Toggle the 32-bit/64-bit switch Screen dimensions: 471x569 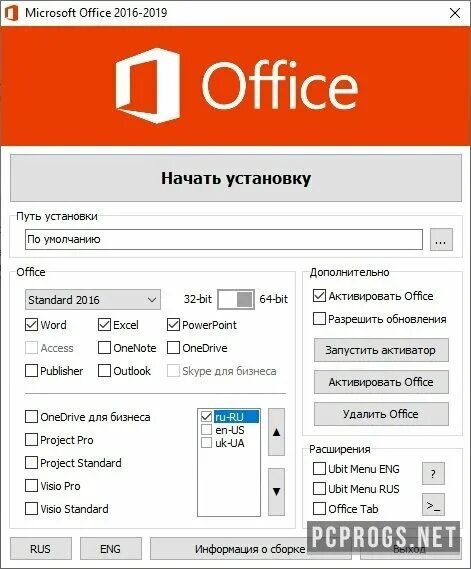click(236, 299)
